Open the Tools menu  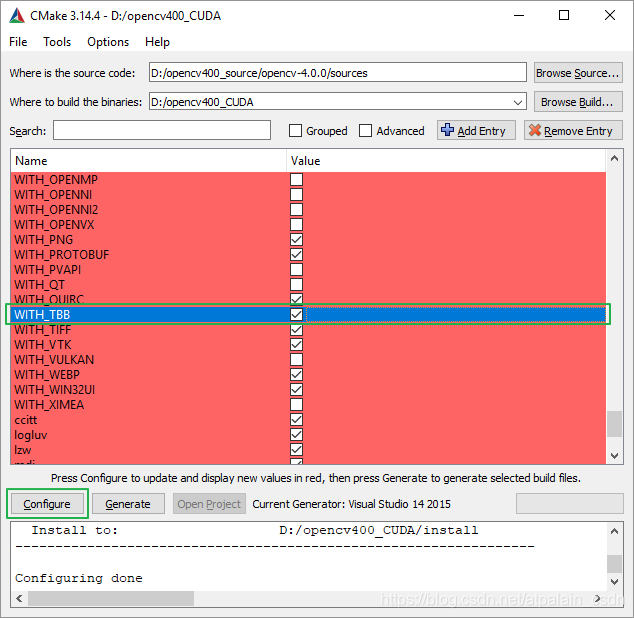[x=57, y=42]
